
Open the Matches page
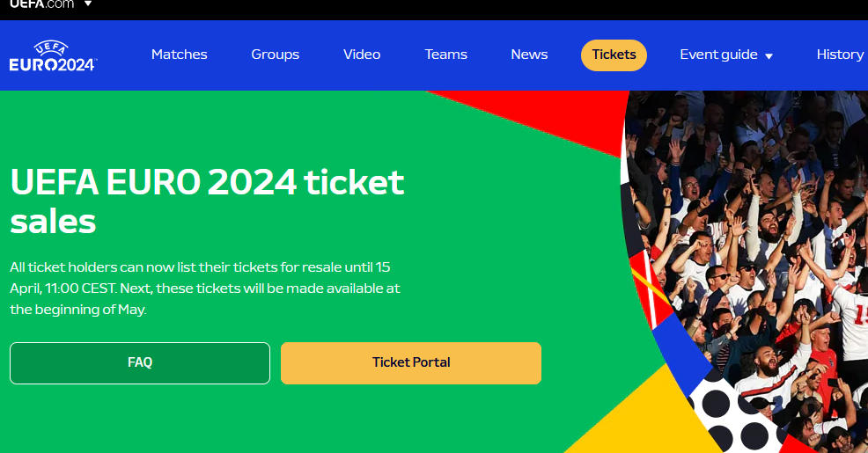(179, 55)
